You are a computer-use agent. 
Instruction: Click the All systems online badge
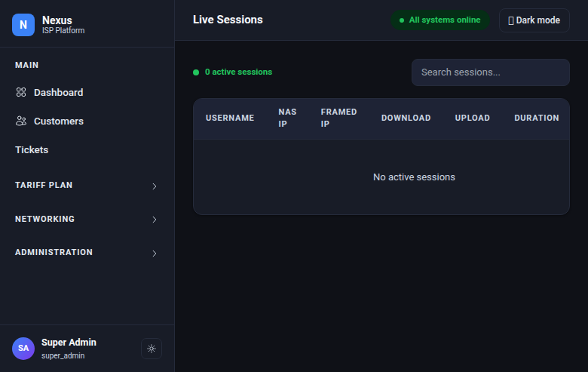[x=440, y=20]
